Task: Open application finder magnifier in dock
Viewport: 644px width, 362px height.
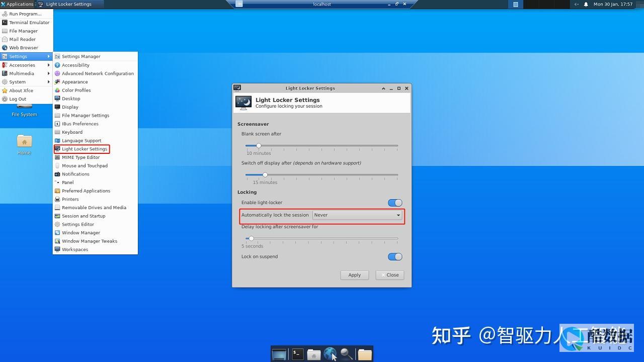Action: click(347, 354)
